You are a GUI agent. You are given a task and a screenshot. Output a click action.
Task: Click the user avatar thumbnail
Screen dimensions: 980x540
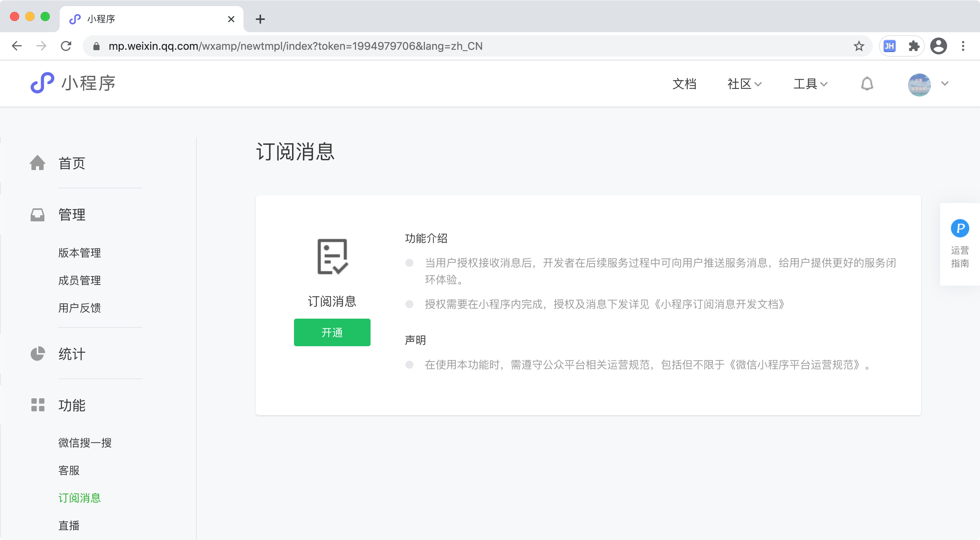point(919,85)
